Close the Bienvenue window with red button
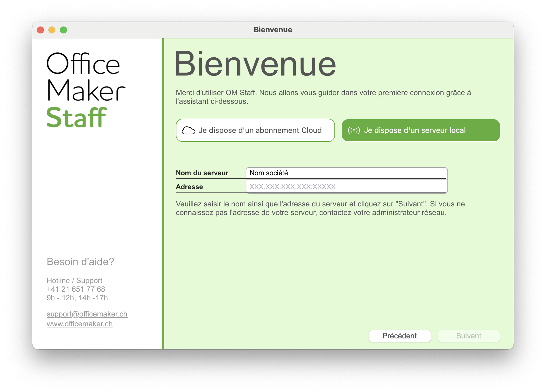The image size is (546, 392). (x=40, y=30)
